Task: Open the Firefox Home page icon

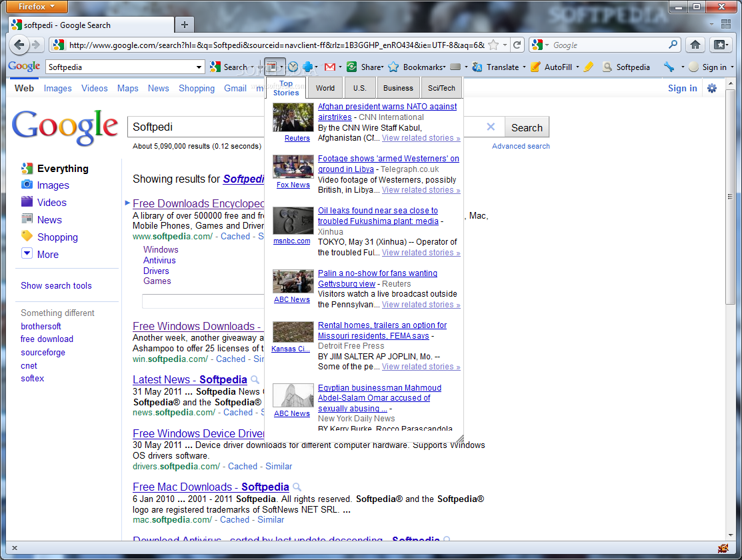Action: coord(695,45)
